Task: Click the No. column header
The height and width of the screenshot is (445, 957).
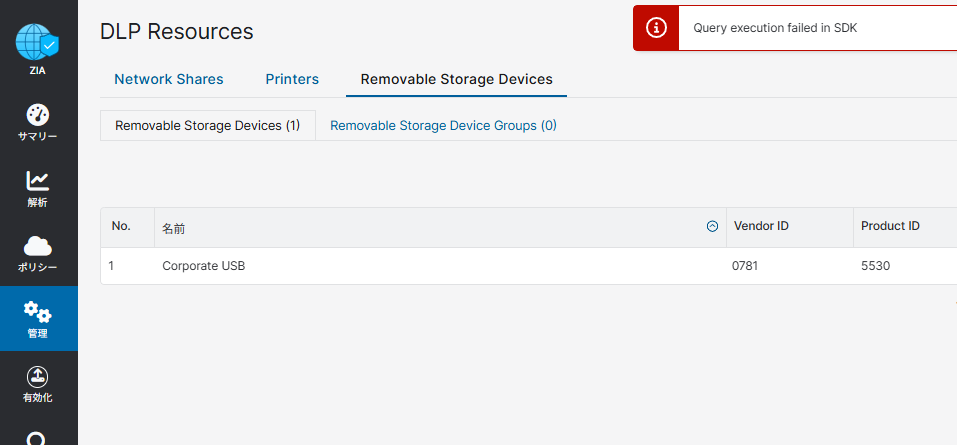Action: click(121, 226)
